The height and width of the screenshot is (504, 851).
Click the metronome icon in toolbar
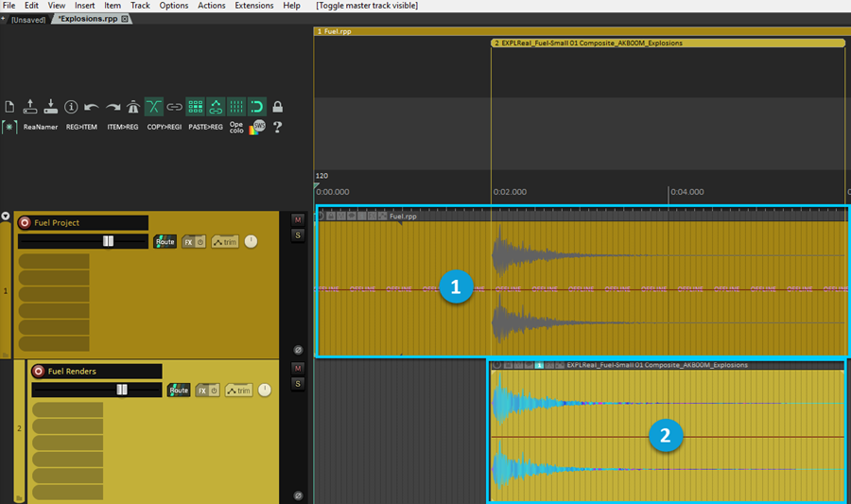(133, 107)
